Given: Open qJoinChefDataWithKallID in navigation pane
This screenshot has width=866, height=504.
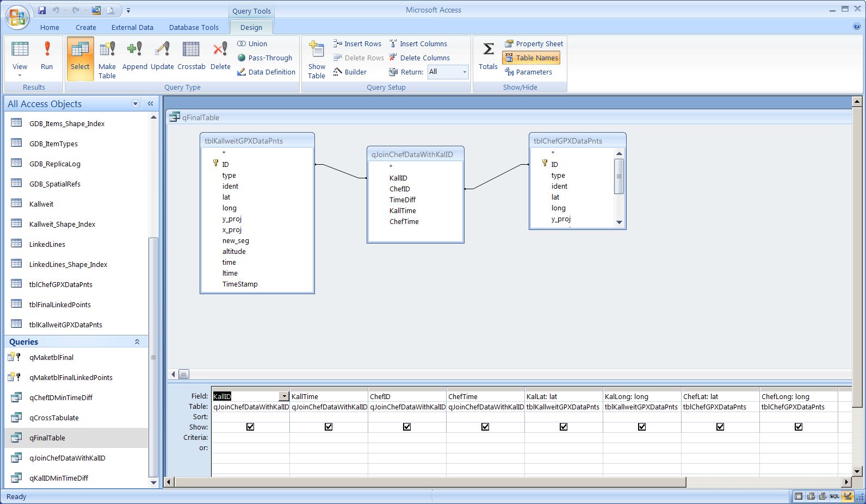Looking at the screenshot, I should click(x=67, y=458).
